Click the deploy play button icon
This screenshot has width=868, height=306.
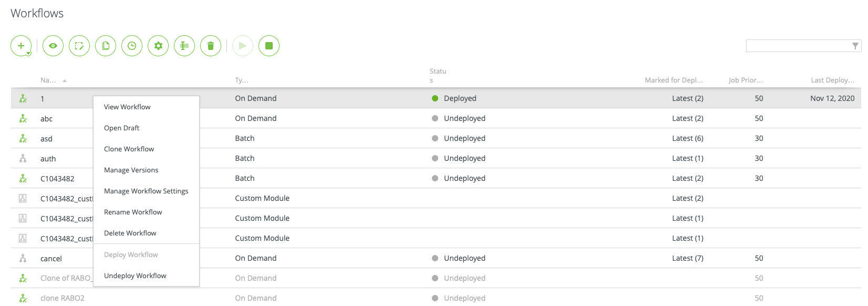coord(243,46)
